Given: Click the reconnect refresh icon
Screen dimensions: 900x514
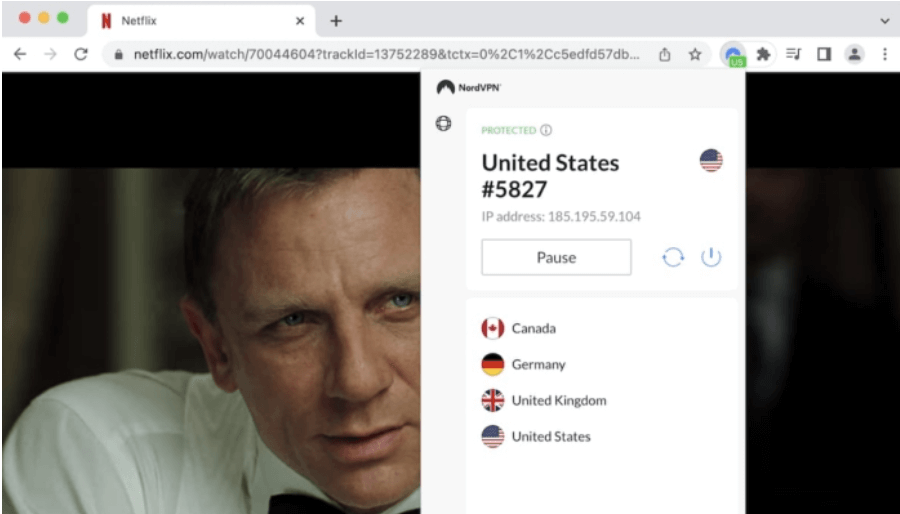Looking at the screenshot, I should pos(673,258).
